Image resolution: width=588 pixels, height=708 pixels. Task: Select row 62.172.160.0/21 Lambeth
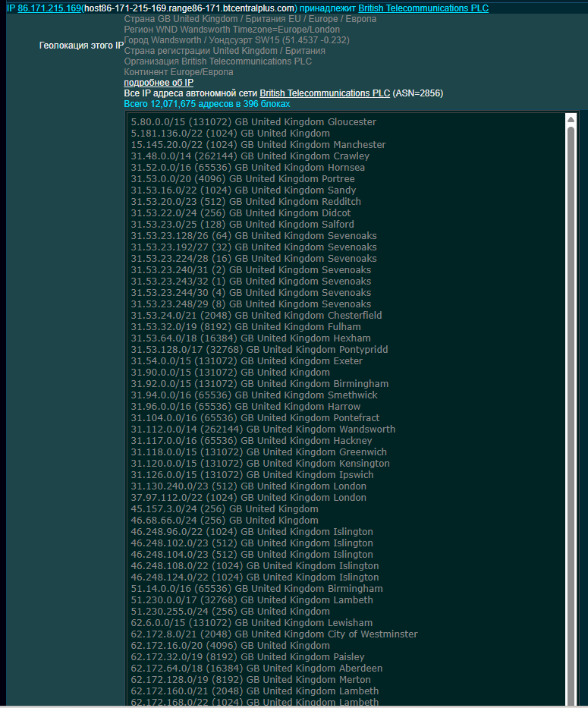(x=255, y=691)
